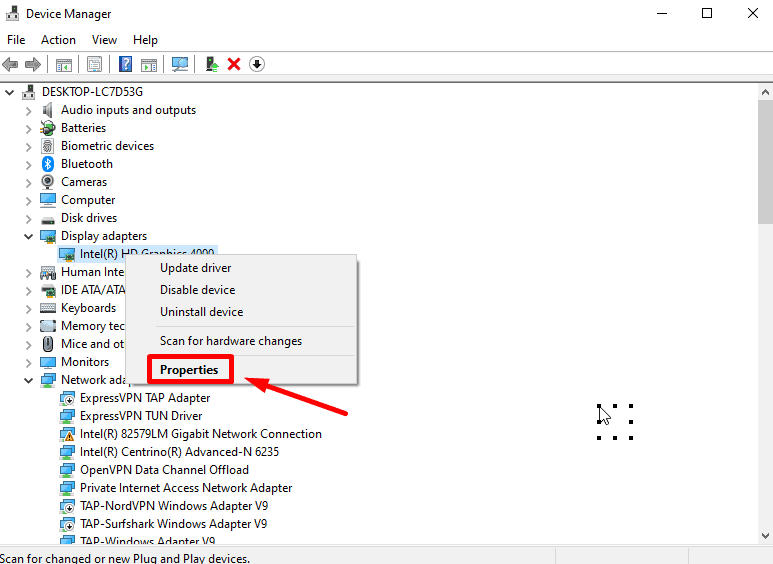Click the Audio inputs speaker icon
The image size is (773, 564).
click(48, 110)
